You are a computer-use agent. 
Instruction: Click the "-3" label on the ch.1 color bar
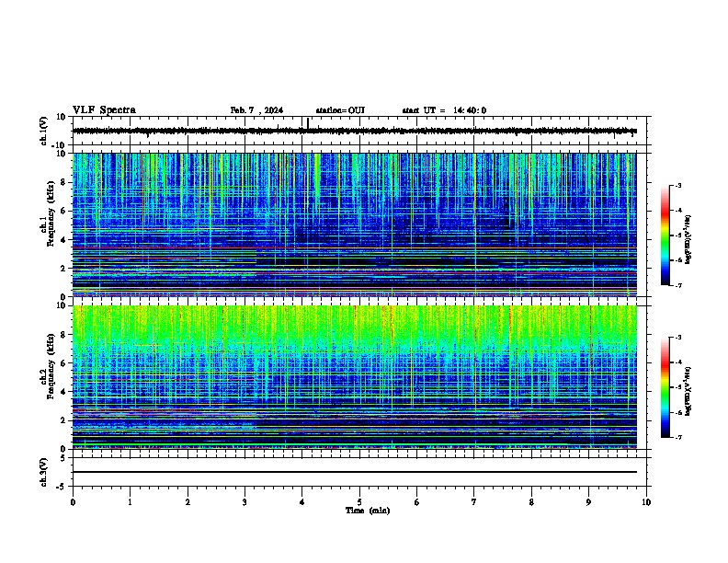(677, 185)
